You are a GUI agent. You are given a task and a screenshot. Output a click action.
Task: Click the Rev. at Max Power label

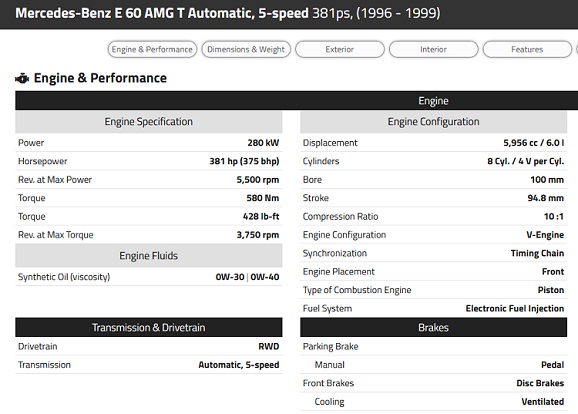click(x=55, y=180)
